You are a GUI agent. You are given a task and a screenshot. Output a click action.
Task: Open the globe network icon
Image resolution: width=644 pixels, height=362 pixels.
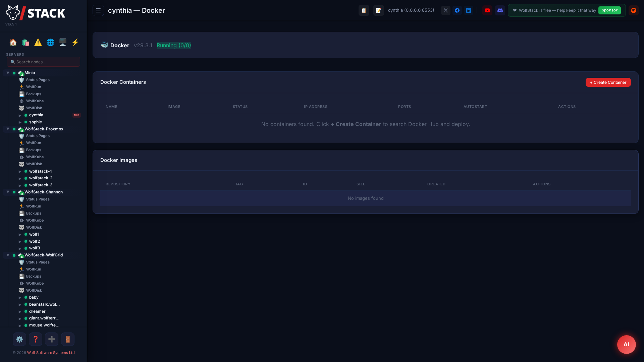coord(50,42)
